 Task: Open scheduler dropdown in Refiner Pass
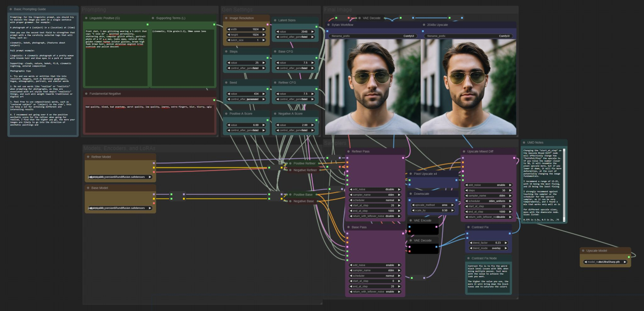coord(375,200)
